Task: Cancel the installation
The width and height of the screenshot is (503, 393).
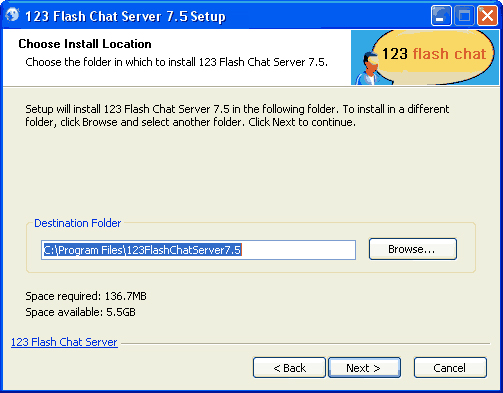Action: (450, 368)
